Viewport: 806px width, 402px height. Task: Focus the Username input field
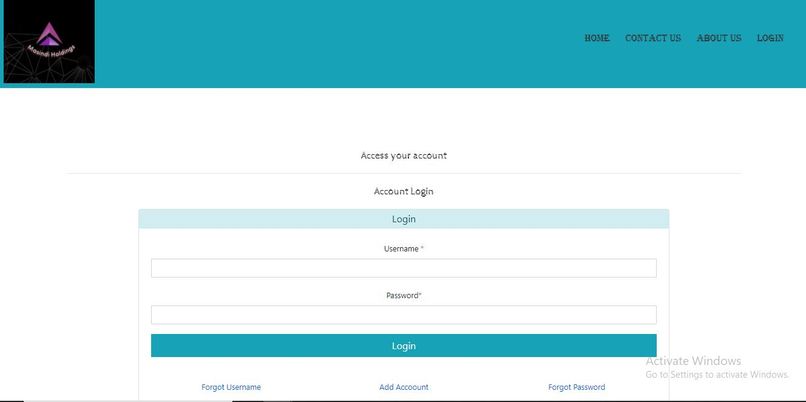[x=404, y=268]
